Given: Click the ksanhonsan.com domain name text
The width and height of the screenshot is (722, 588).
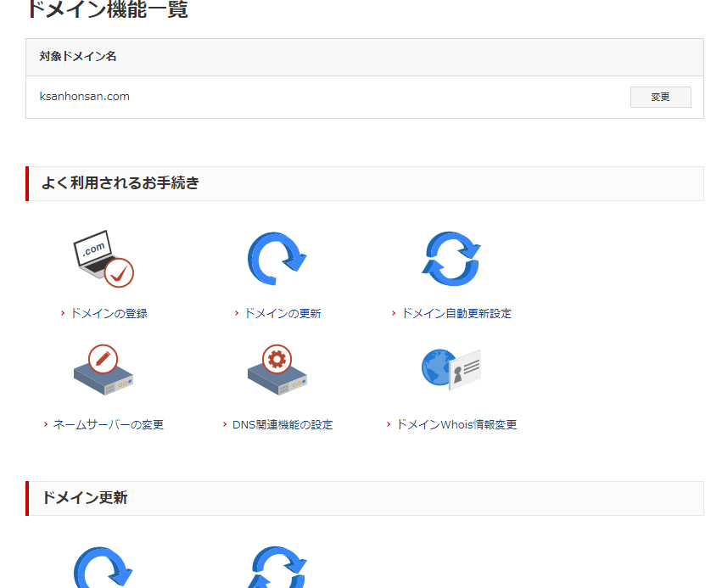Looking at the screenshot, I should click(x=85, y=97).
